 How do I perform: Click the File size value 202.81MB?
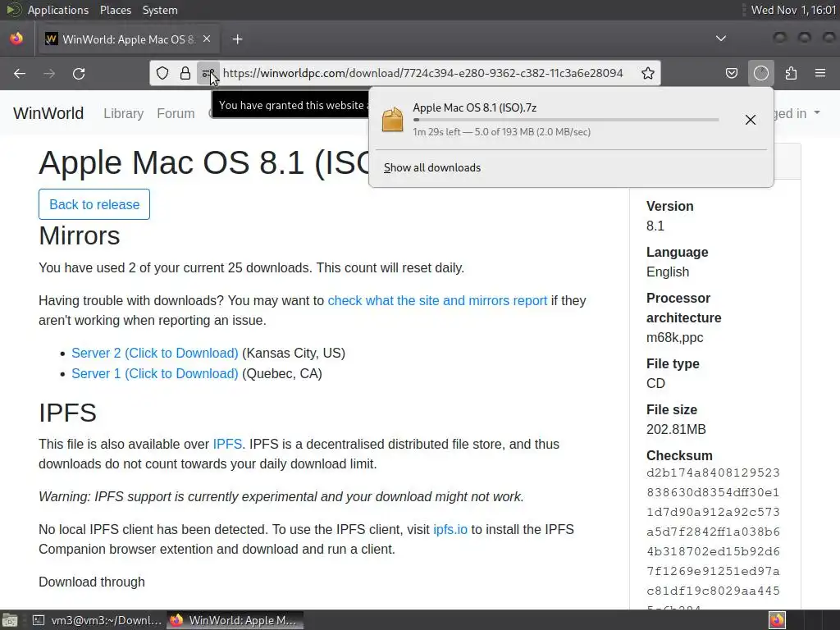[676, 429]
